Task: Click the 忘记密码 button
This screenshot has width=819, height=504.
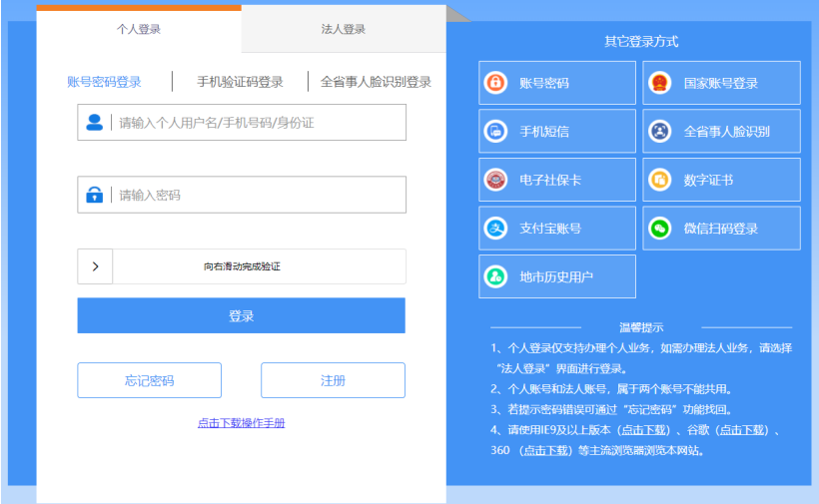Action: pyautogui.click(x=149, y=380)
